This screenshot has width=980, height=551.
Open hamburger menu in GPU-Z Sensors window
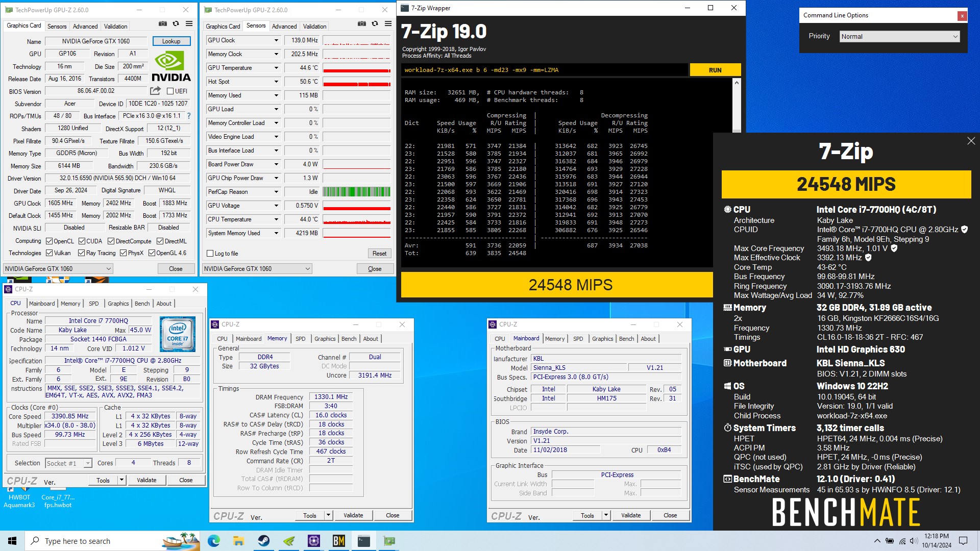[x=388, y=24]
